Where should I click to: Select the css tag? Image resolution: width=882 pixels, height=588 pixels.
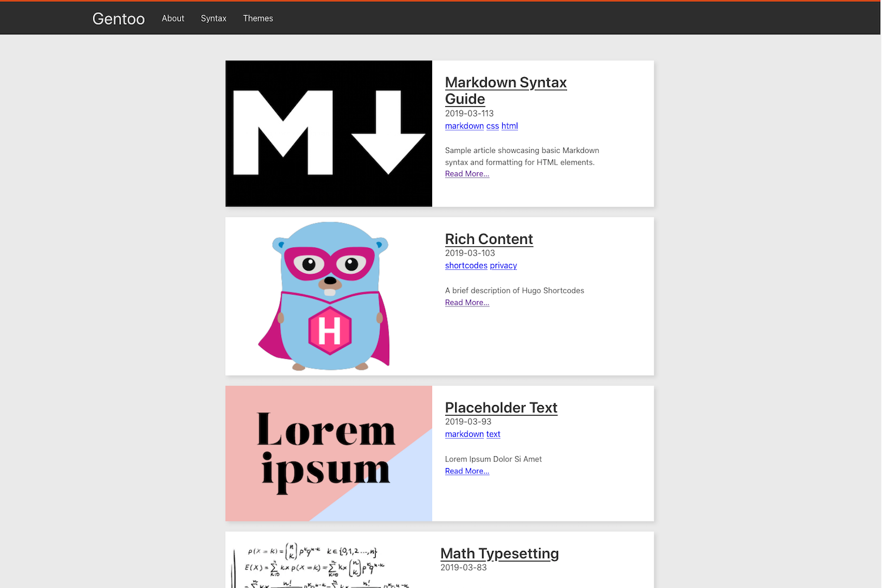click(493, 126)
